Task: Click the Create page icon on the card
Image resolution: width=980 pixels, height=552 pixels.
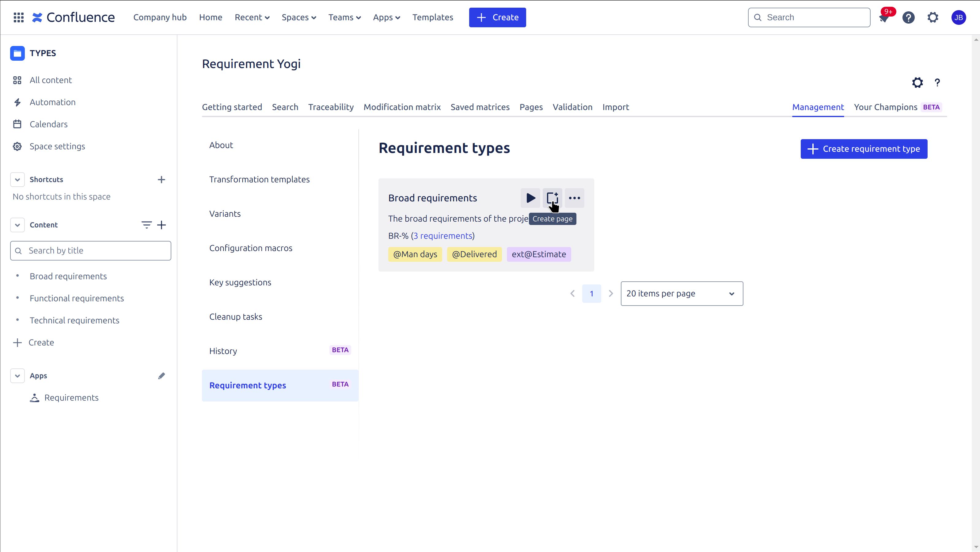Action: [552, 198]
